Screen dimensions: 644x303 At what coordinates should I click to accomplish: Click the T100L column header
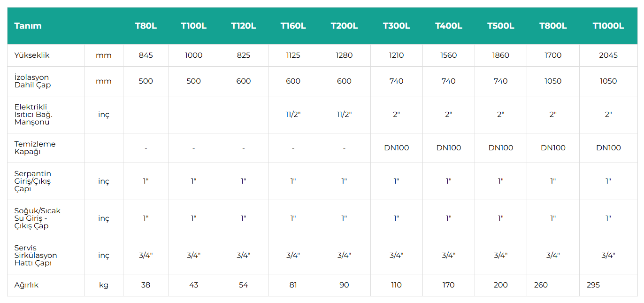(193, 26)
